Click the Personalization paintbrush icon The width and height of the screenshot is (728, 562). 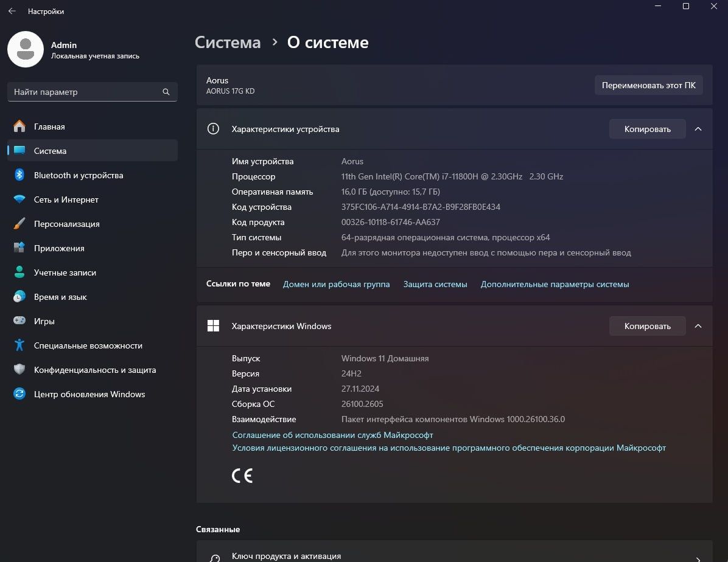pos(19,224)
